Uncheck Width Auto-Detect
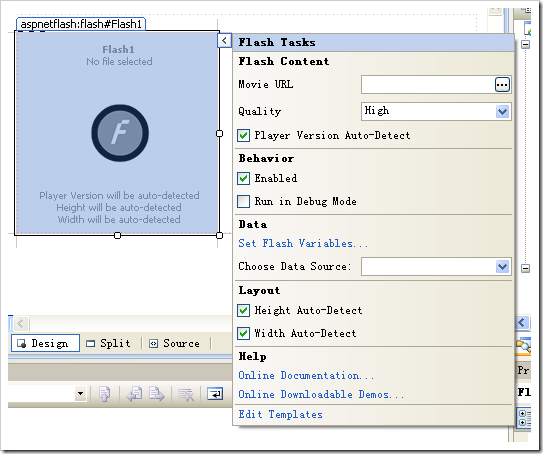 pos(243,333)
